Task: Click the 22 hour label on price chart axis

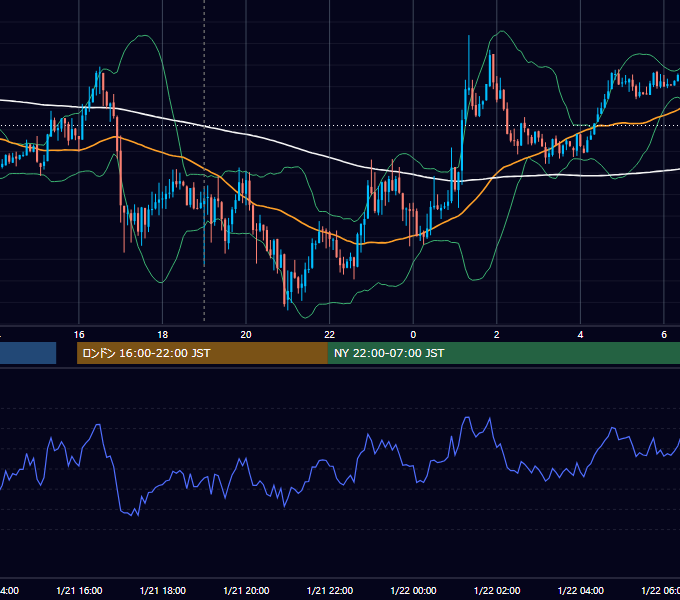Action: (x=330, y=334)
